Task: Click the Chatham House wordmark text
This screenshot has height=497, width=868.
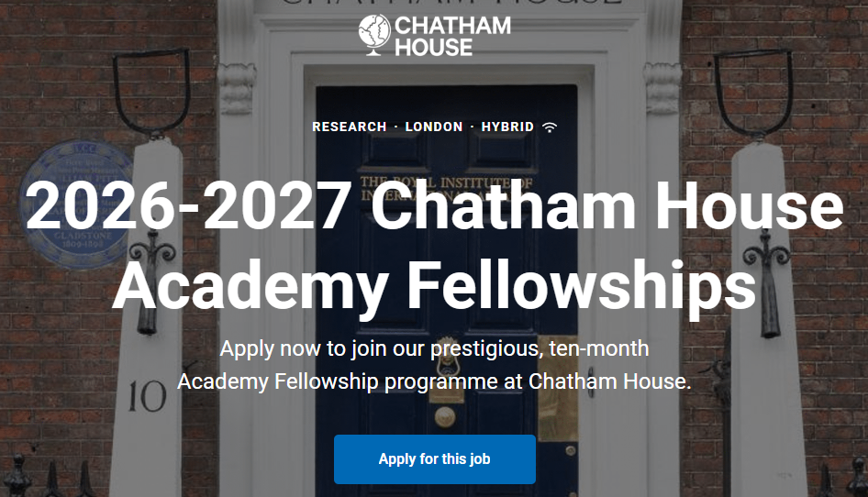Action: pos(451,36)
